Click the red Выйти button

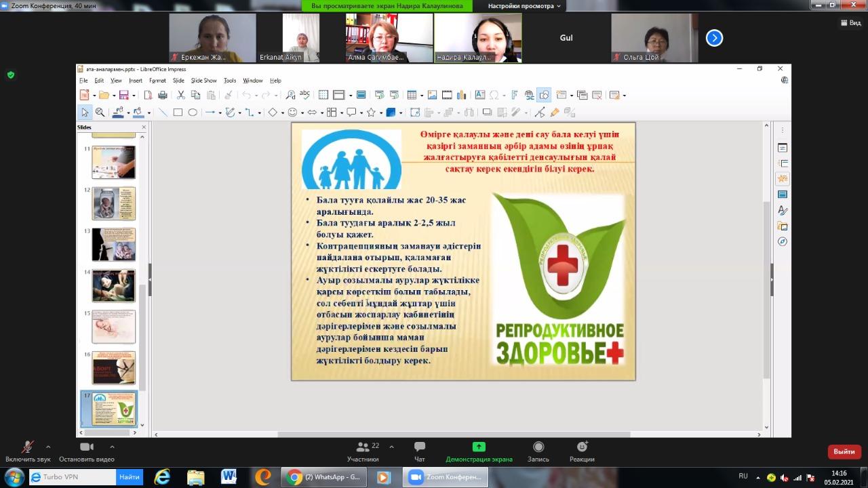click(x=844, y=451)
